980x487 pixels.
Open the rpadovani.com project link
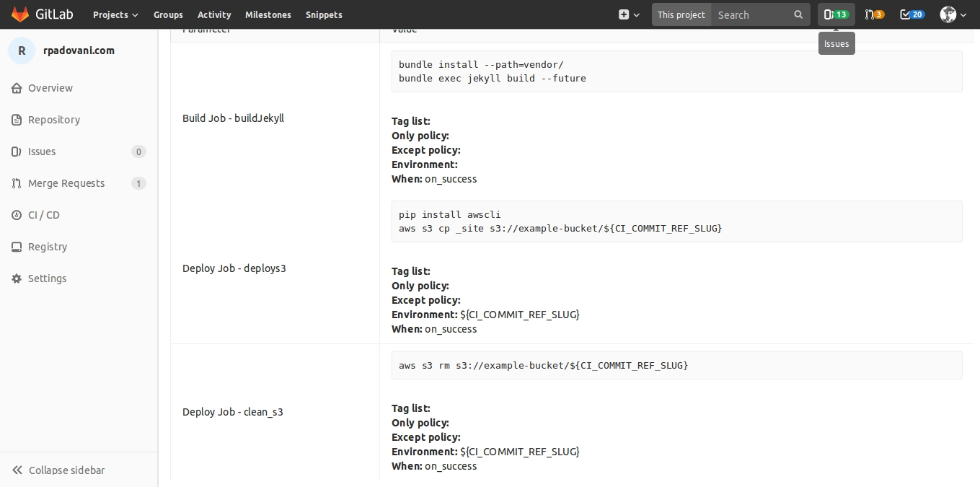[79, 51]
